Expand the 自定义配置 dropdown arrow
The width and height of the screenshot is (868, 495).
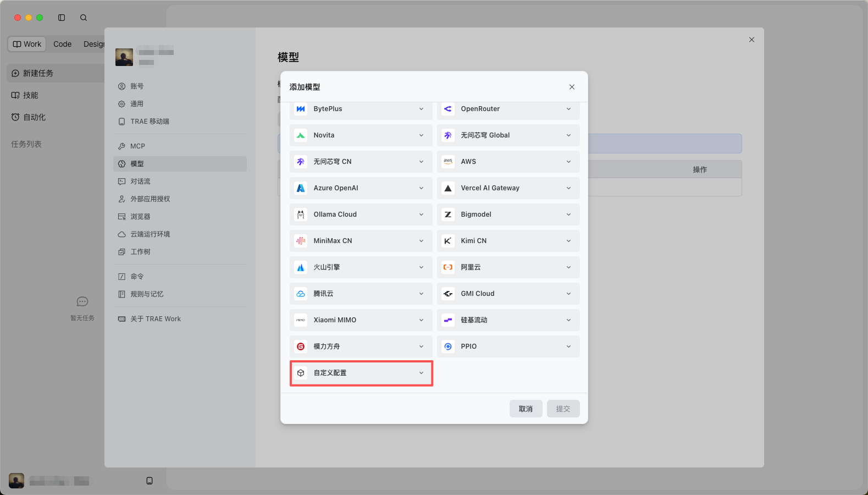(x=422, y=373)
